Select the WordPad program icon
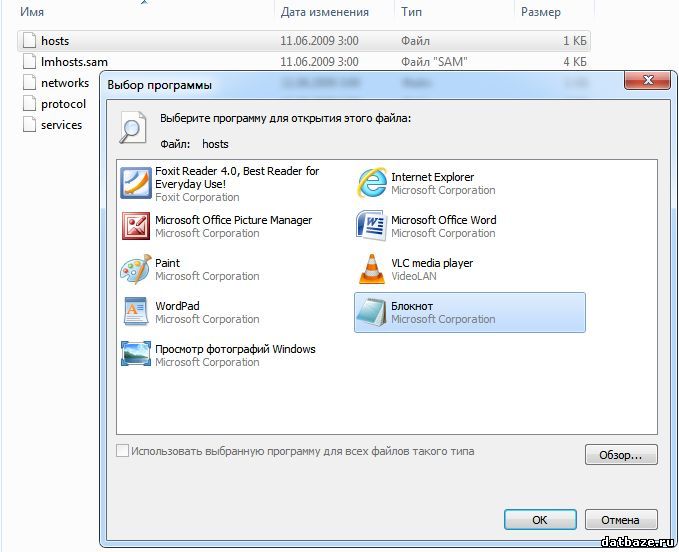The height and width of the screenshot is (552, 679). [136, 313]
